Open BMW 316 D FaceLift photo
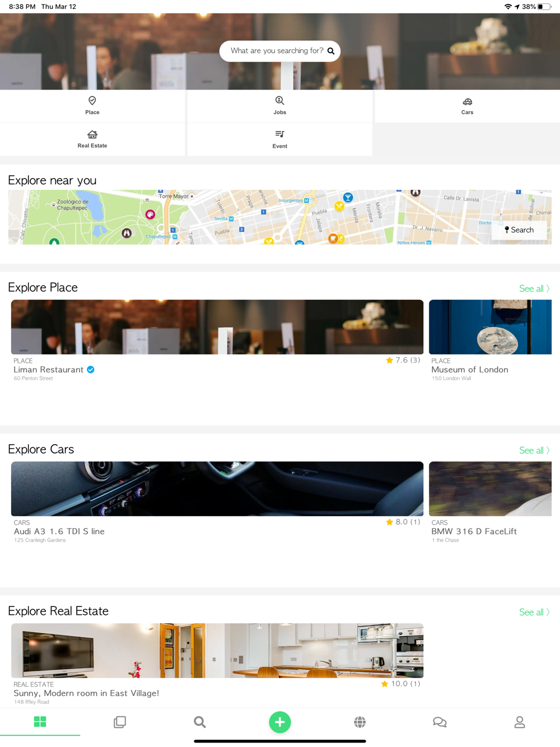 tap(490, 489)
